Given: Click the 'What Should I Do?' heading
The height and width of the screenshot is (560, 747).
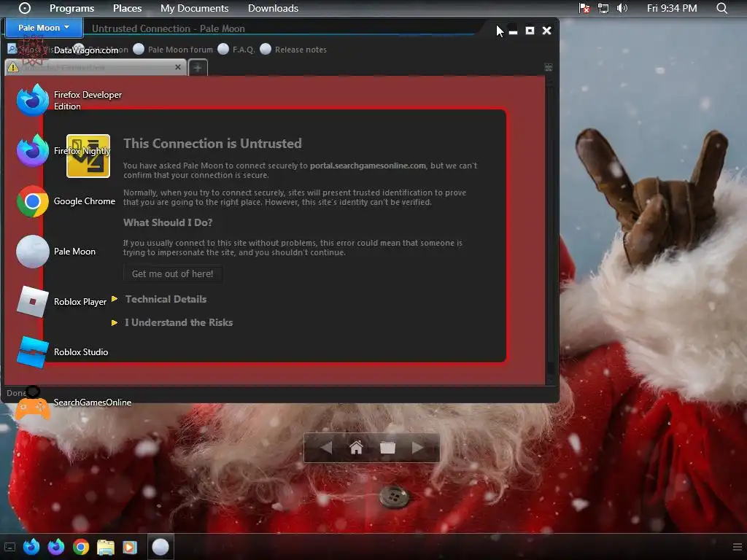Looking at the screenshot, I should [168, 222].
